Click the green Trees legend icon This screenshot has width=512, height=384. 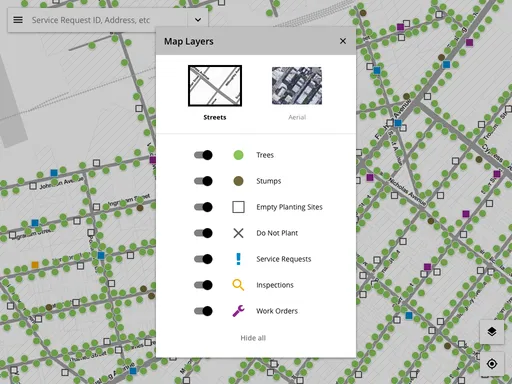(x=238, y=155)
